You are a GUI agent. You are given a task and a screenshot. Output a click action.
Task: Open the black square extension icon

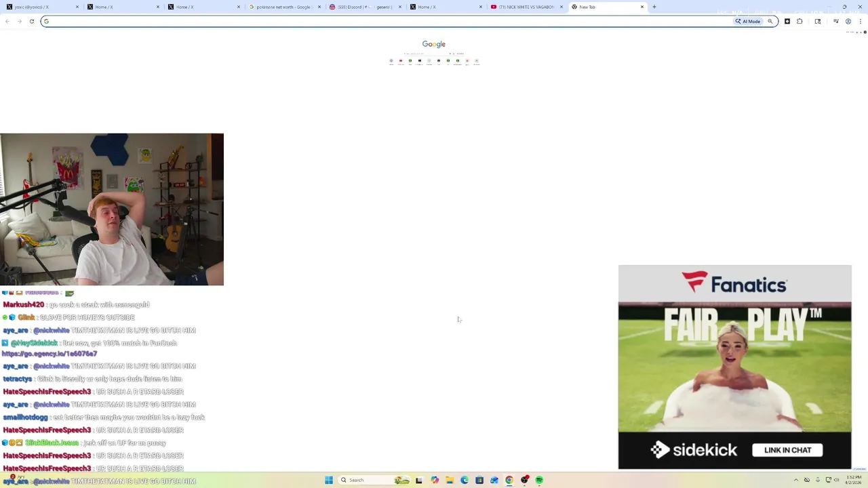tap(787, 21)
